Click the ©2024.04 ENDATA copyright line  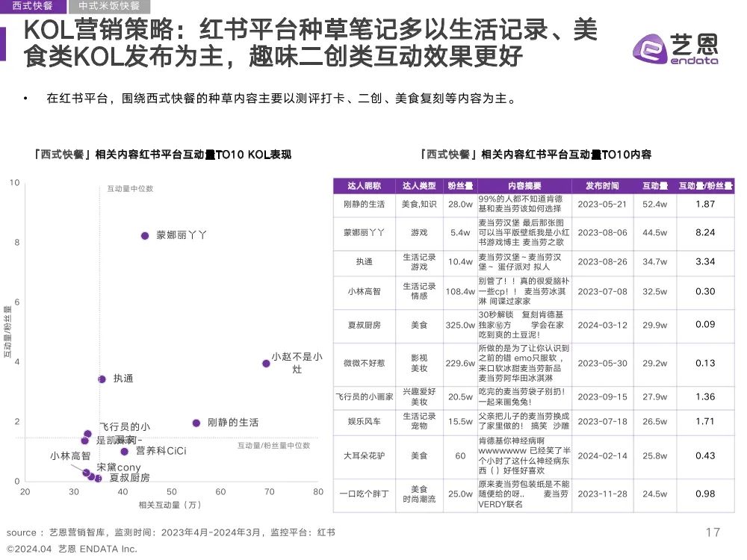point(72,549)
